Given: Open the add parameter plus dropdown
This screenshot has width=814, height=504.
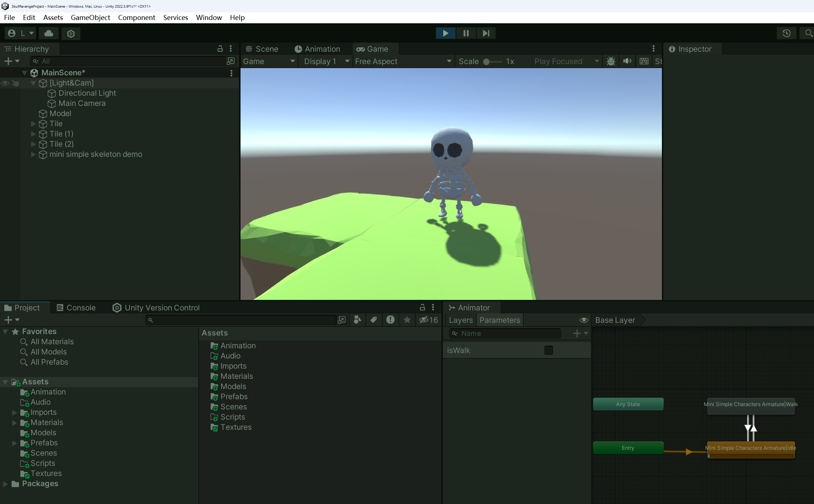Looking at the screenshot, I should pyautogui.click(x=580, y=333).
